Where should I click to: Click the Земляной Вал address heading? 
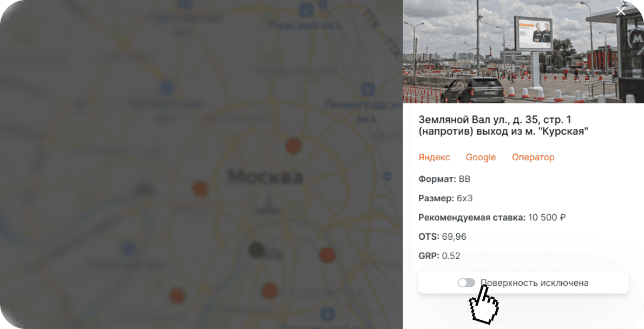pos(503,126)
